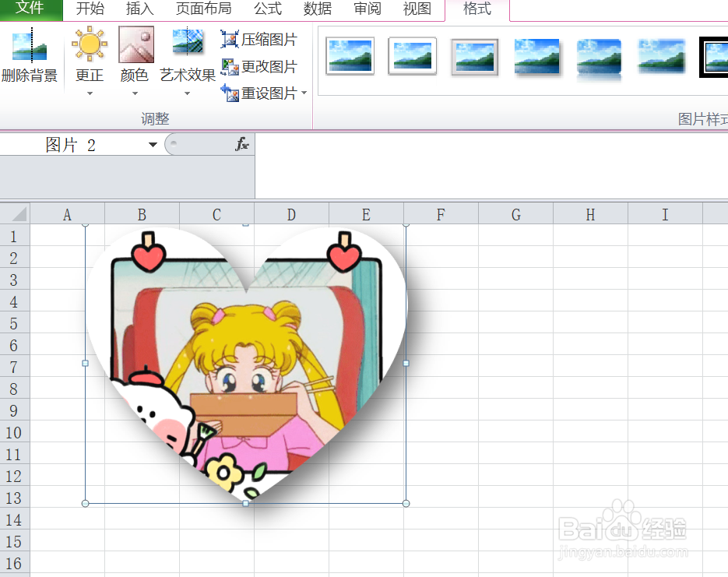Select column A header
Image resolution: width=728 pixels, height=577 pixels.
pyautogui.click(x=67, y=214)
